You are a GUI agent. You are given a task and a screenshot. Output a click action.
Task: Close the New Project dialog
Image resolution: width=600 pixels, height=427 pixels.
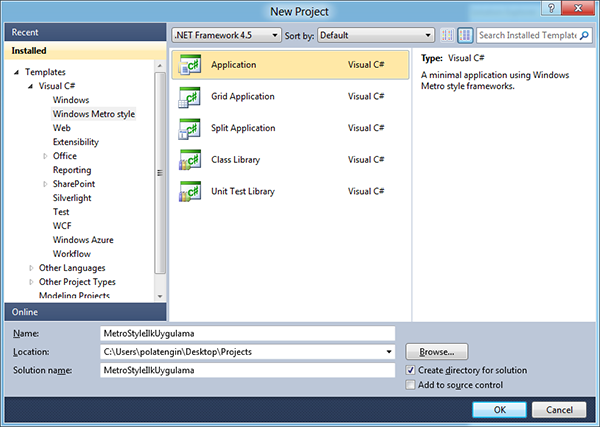click(578, 8)
